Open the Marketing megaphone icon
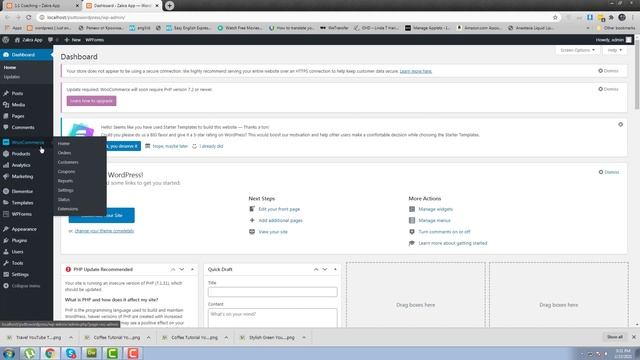The image size is (640, 360). click(6, 177)
